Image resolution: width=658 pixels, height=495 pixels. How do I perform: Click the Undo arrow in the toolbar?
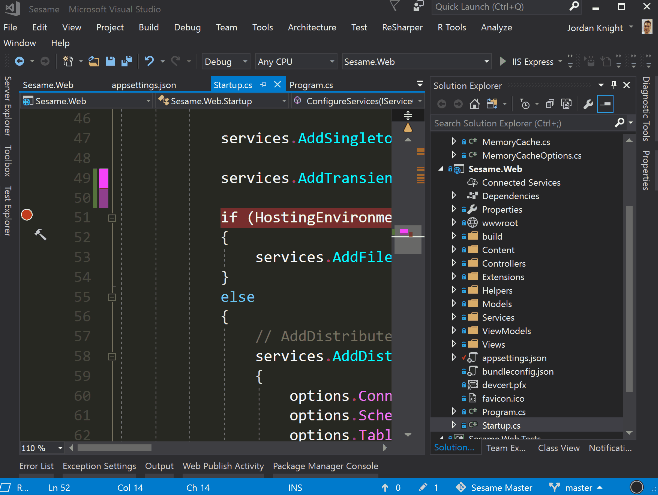(149, 62)
